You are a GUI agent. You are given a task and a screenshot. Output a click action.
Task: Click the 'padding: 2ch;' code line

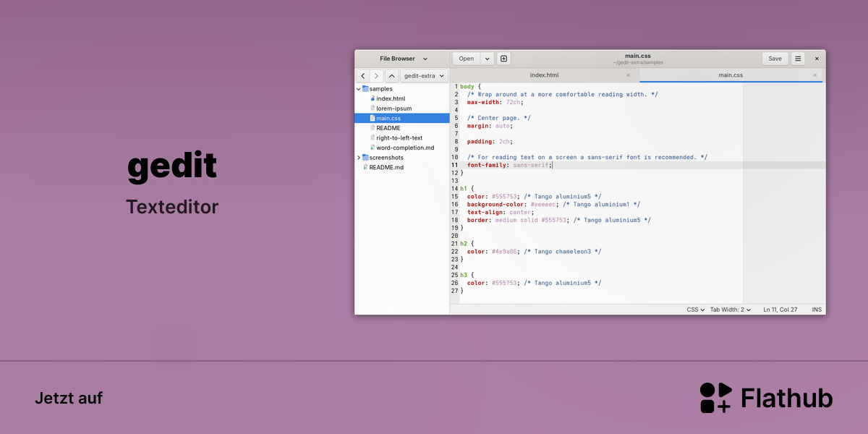490,142
